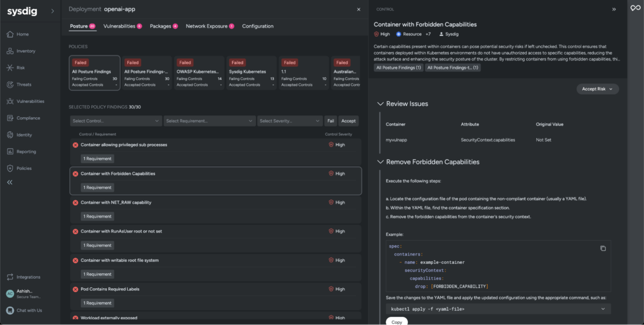
Task: Open the Compliance sidebar icon
Action: (10, 118)
